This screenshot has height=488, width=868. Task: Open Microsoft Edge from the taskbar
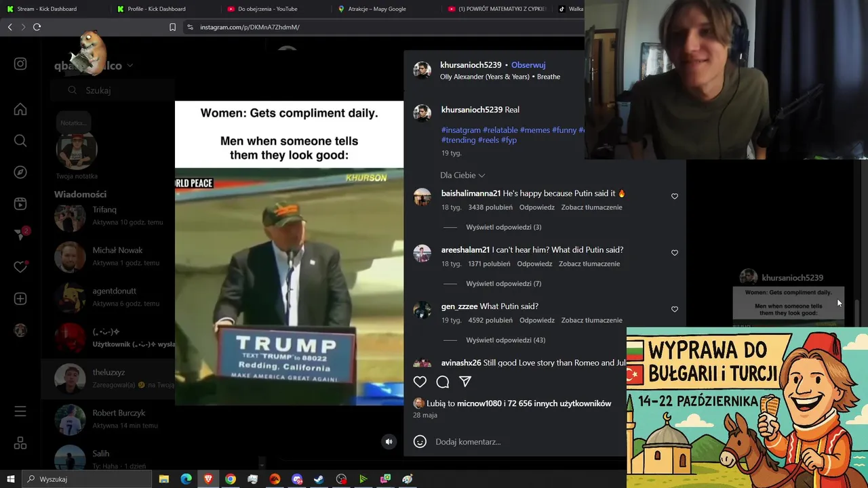coord(186,479)
